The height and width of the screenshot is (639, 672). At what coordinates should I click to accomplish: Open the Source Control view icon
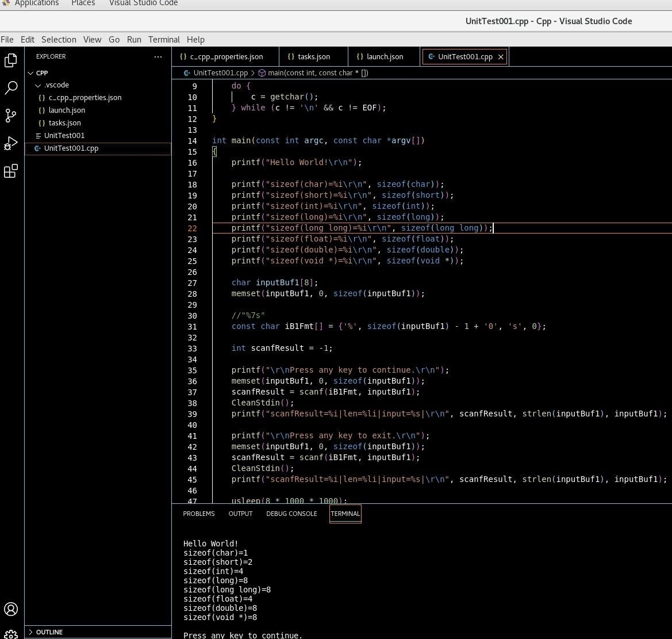point(11,116)
